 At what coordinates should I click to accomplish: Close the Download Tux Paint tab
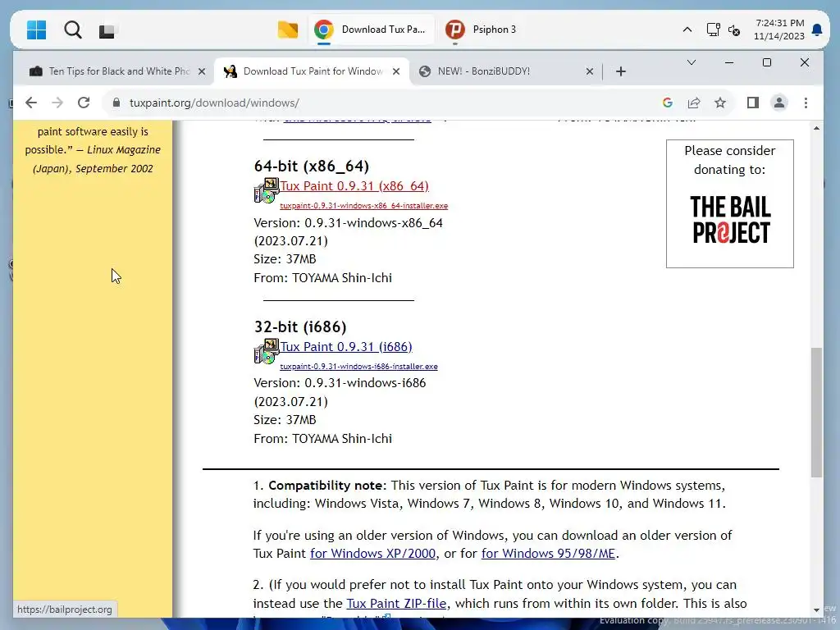pyautogui.click(x=396, y=71)
